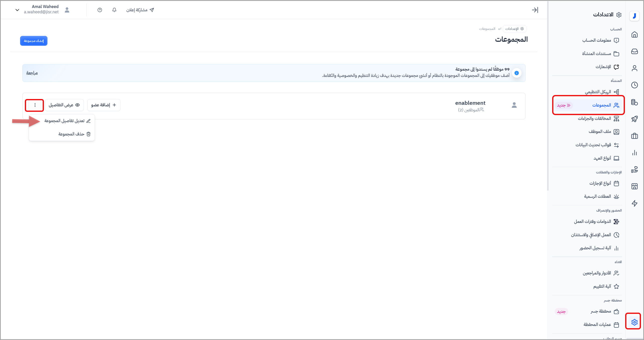Click the notification bell icon
Screen dimensions: 644x340
tap(114, 10)
